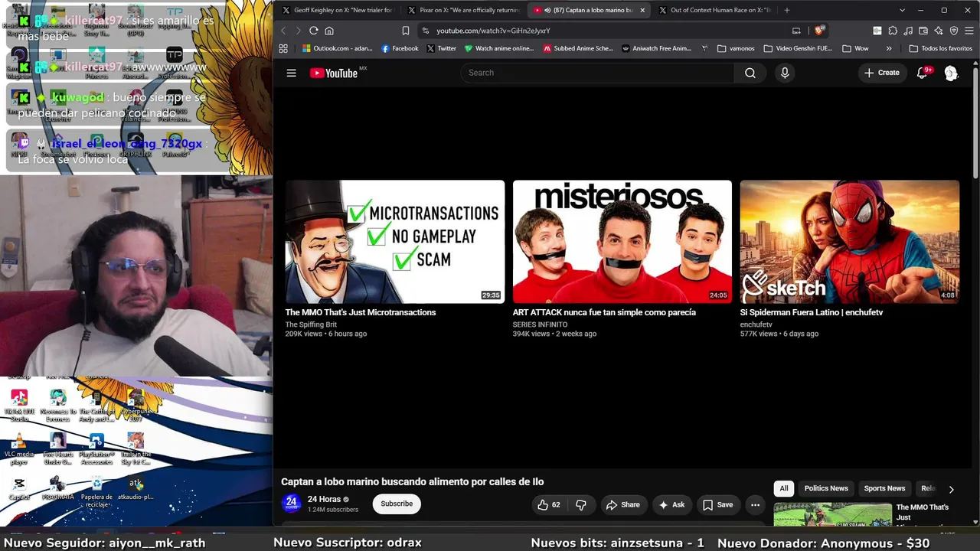Open the Twitter bookmark
980x551 pixels.
point(441,48)
